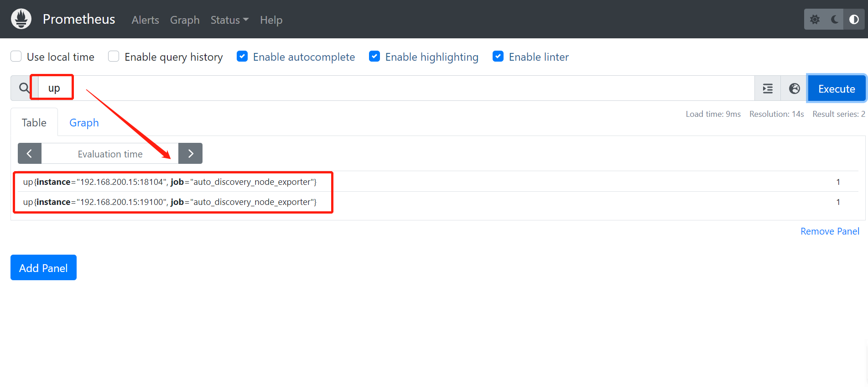This screenshot has height=387, width=868.
Task: Open the Alerts page
Action: 145,20
